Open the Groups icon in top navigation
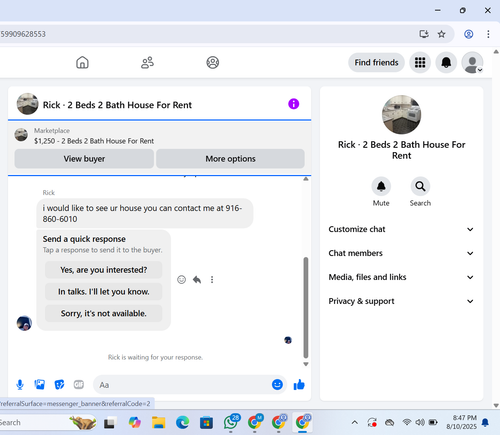 pos(213,62)
